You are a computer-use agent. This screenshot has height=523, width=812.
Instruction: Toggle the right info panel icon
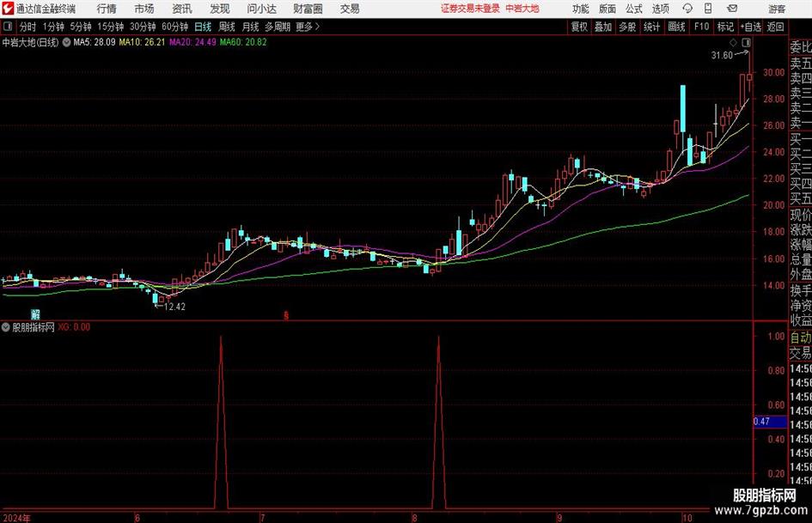(746, 42)
